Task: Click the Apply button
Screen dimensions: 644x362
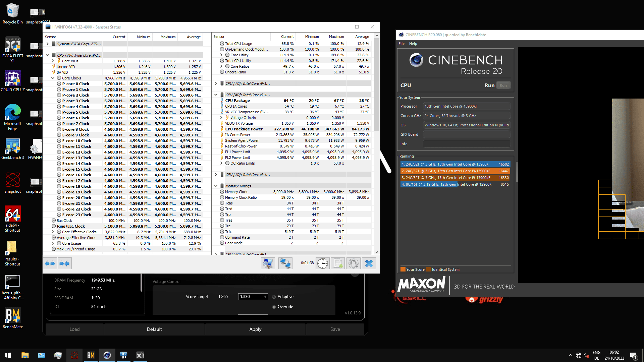Action: click(255, 329)
